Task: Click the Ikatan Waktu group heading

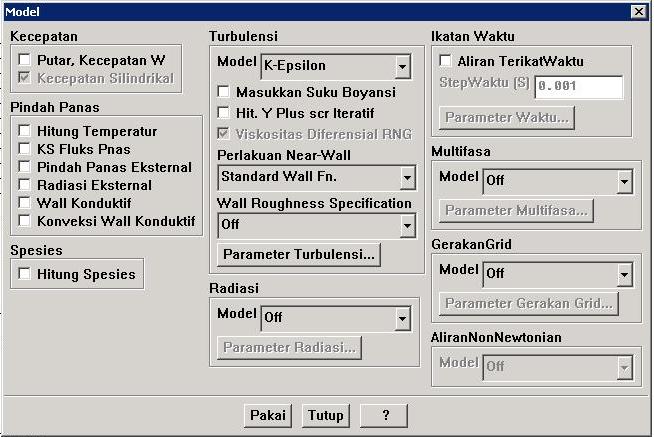Action: [x=473, y=36]
